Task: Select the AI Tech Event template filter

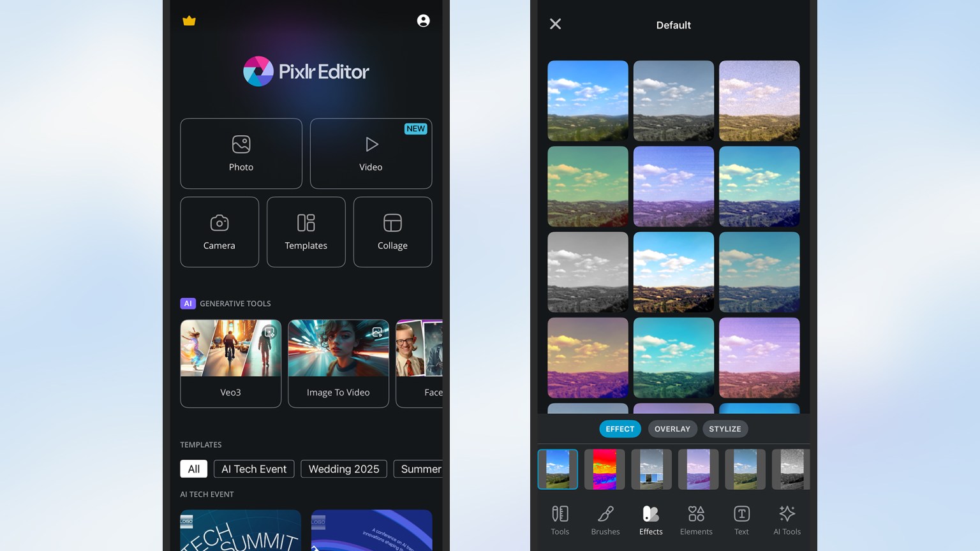Action: pos(254,469)
